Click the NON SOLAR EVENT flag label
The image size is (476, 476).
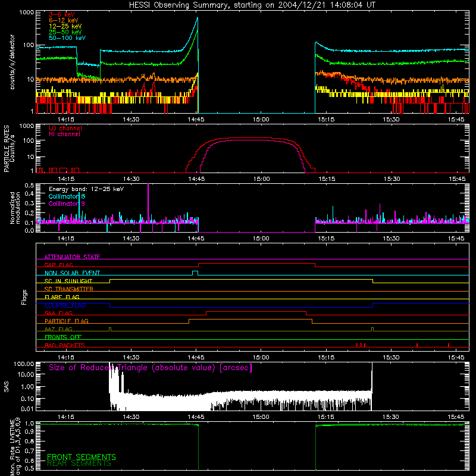72,273
